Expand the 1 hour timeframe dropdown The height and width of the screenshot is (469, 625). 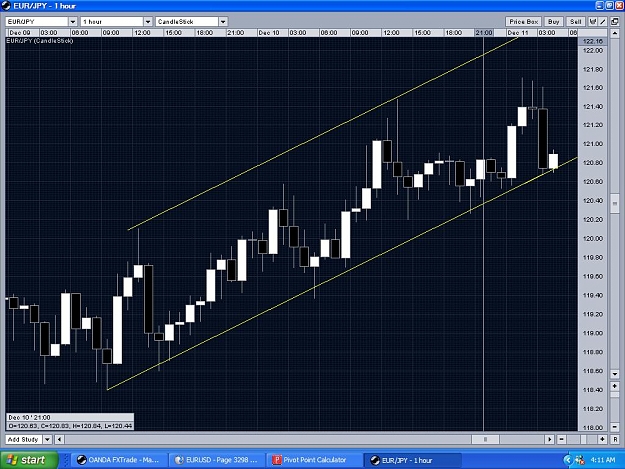(116, 22)
